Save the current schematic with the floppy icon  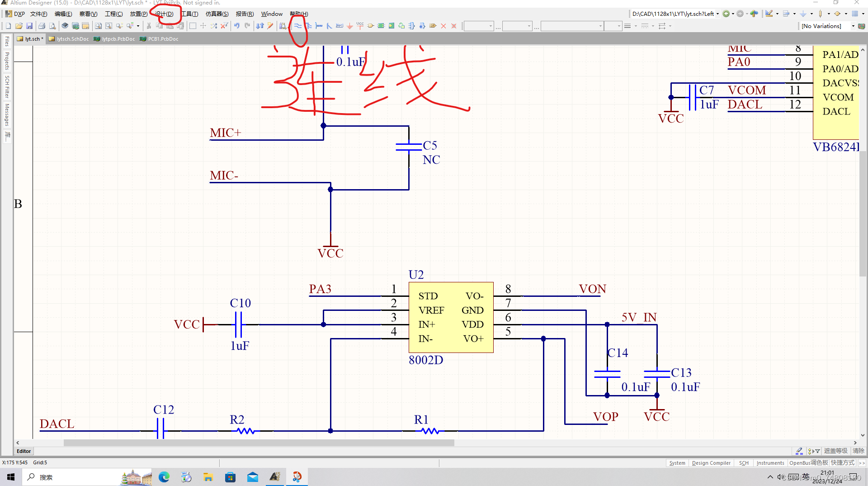(29, 26)
